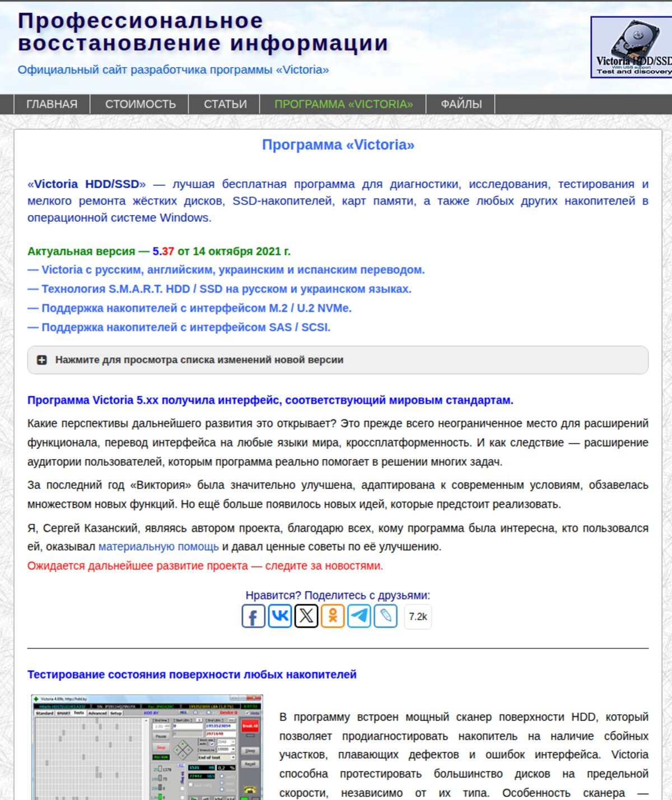Share the page on X (Twitter)

(x=306, y=616)
